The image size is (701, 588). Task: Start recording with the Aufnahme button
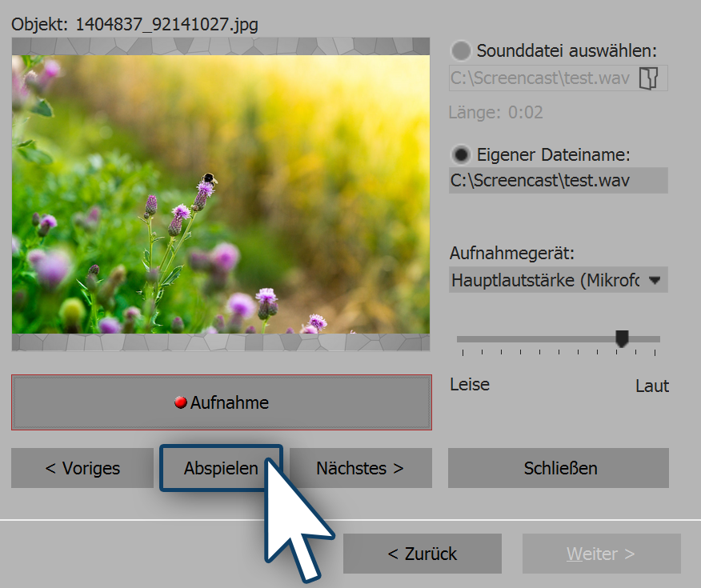[x=221, y=402]
